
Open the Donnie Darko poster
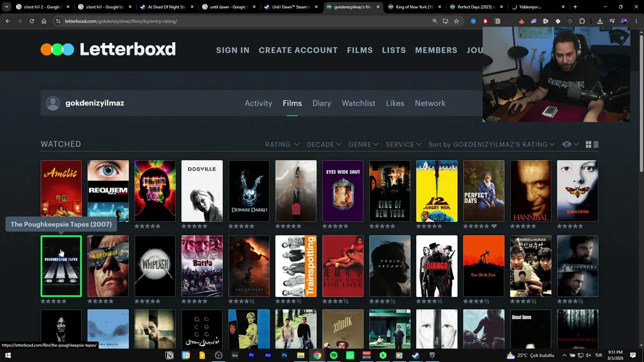coord(249,191)
